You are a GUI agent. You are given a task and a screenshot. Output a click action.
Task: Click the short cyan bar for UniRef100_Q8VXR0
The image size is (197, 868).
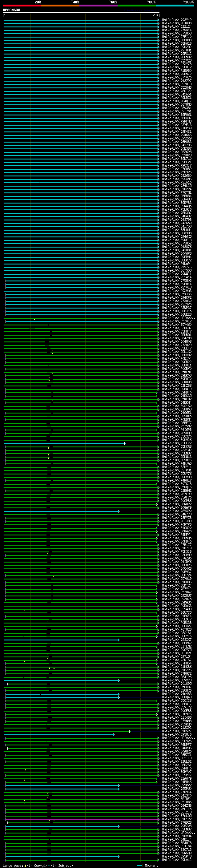coord(62,511)
